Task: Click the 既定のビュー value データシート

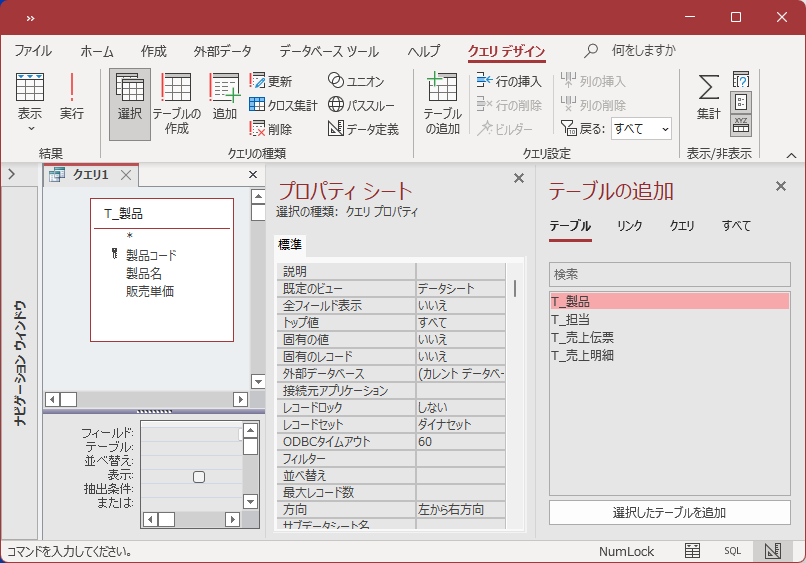Action: [461, 288]
